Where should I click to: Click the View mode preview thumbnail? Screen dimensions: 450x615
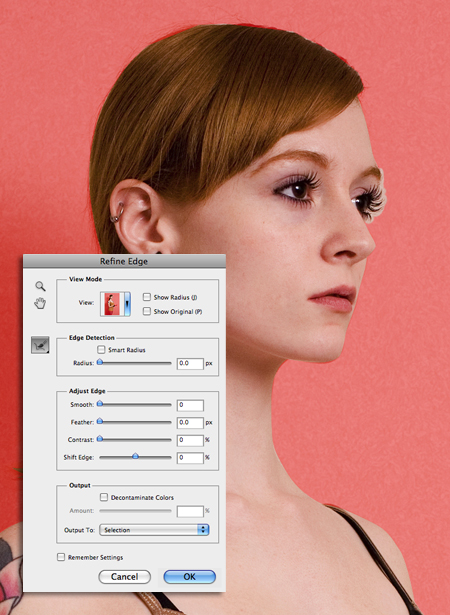tap(112, 304)
